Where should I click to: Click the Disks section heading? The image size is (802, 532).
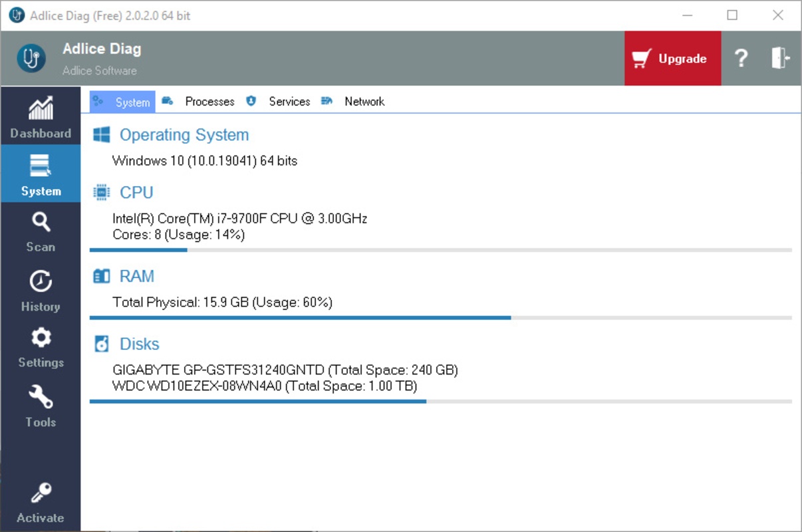140,344
